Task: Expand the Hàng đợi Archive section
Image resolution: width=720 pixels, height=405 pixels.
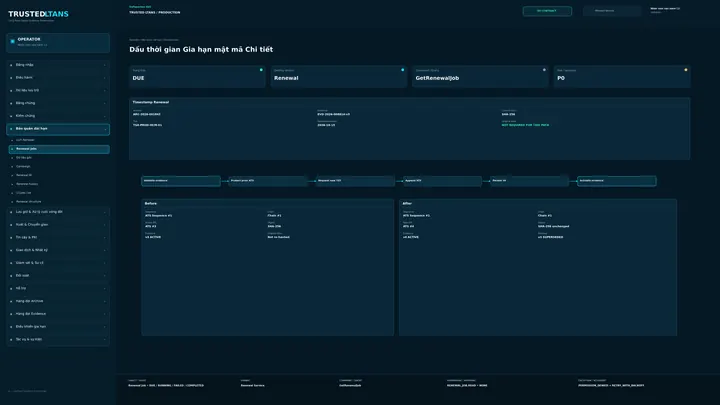Action: [x=58, y=301]
